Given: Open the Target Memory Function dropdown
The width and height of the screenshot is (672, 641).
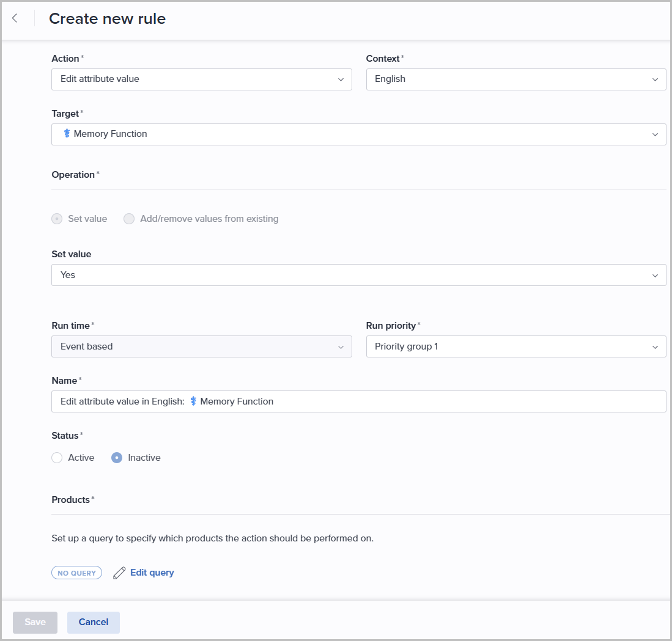Looking at the screenshot, I should click(x=358, y=134).
